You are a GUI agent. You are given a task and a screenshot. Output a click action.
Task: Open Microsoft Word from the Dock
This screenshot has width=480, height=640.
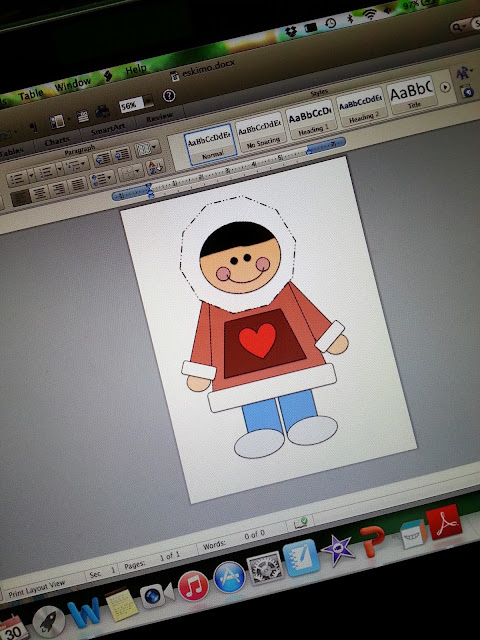coord(84,613)
